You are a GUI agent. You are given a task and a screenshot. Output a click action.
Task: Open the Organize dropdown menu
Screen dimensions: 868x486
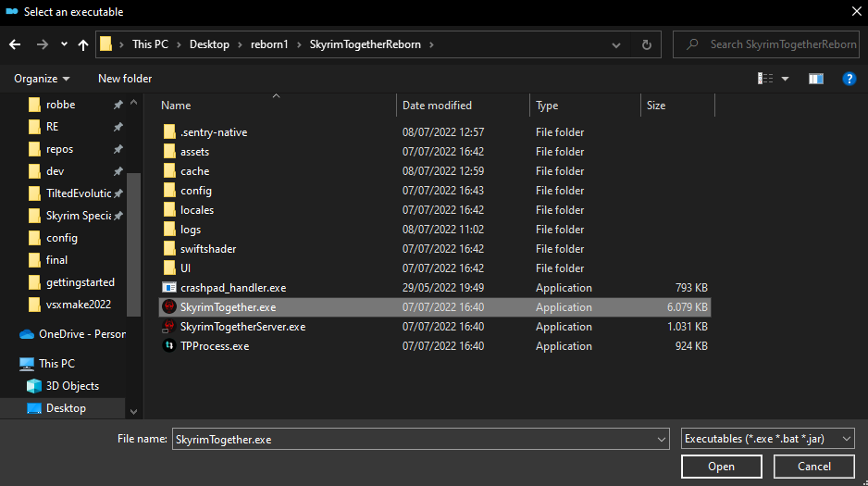[42, 79]
